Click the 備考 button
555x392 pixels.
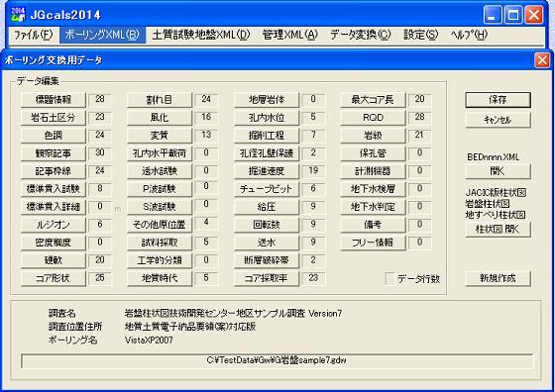click(373, 225)
